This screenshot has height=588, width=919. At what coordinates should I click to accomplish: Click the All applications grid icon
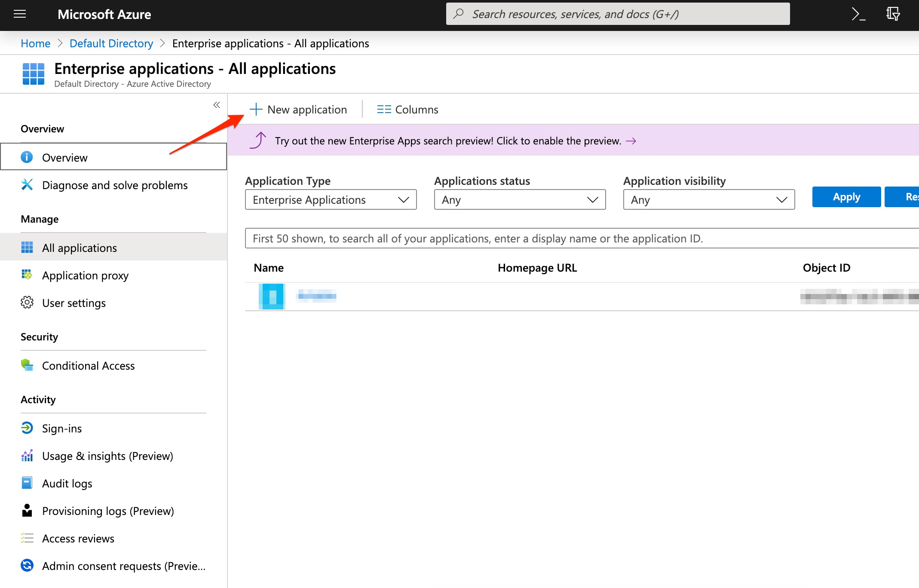(x=27, y=248)
